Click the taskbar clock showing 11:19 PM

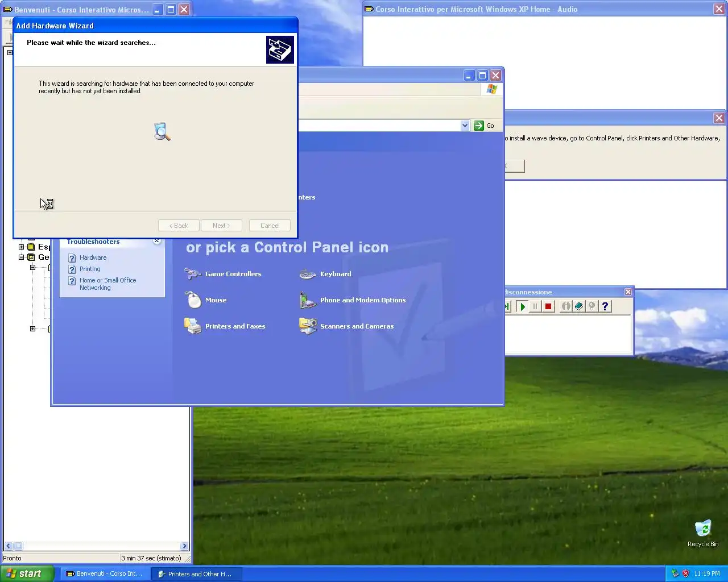707,573
